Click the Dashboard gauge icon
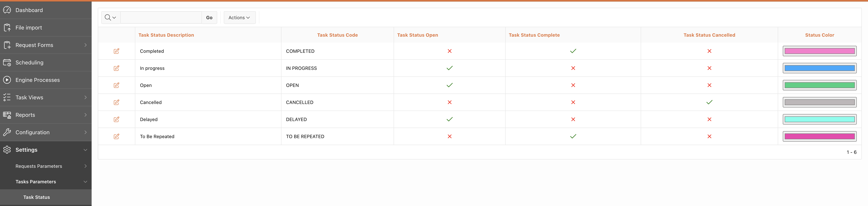This screenshot has height=206, width=868. [7, 10]
